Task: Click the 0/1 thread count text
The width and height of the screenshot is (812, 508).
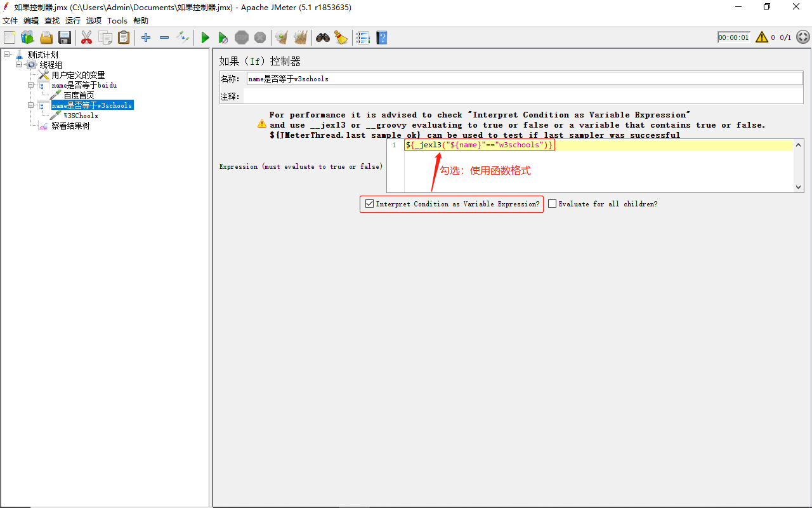Action: coord(785,37)
